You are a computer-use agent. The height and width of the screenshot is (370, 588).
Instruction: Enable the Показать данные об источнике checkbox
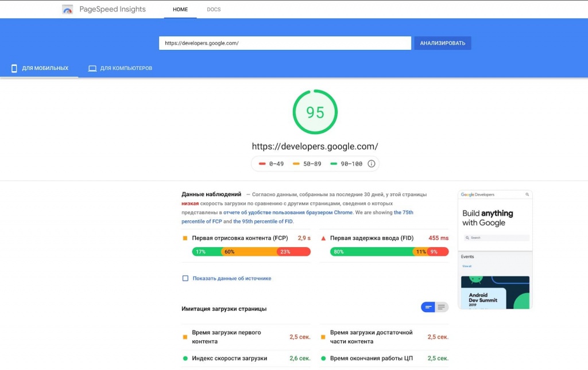click(x=185, y=278)
